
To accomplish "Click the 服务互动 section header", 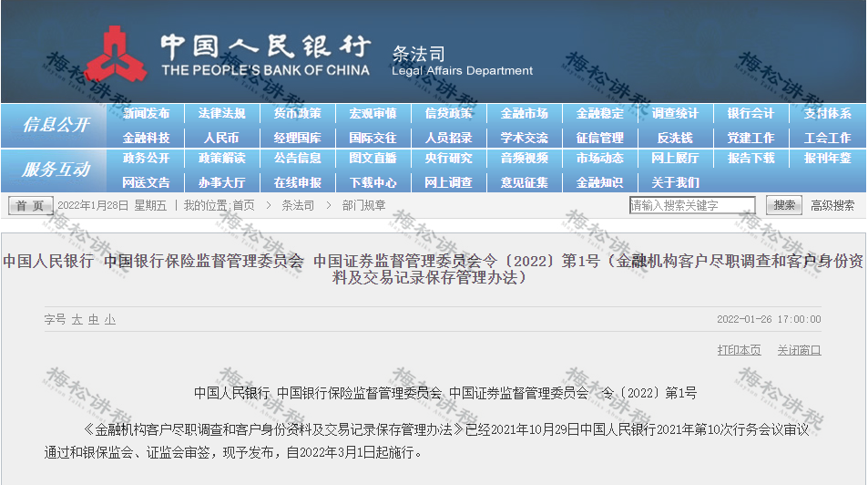I will (x=56, y=170).
